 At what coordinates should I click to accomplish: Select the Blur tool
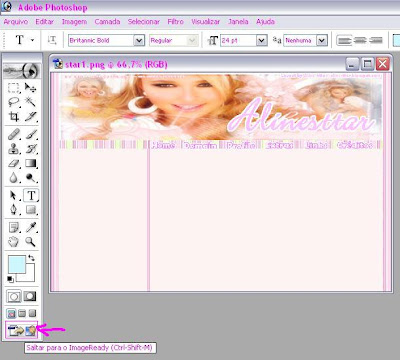(13, 178)
